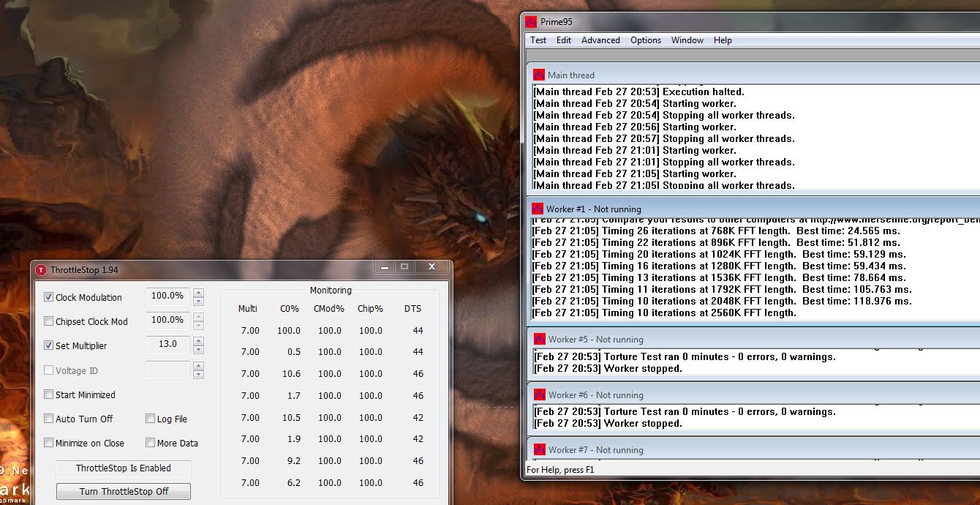Tick the Log File checkbox

click(150, 419)
